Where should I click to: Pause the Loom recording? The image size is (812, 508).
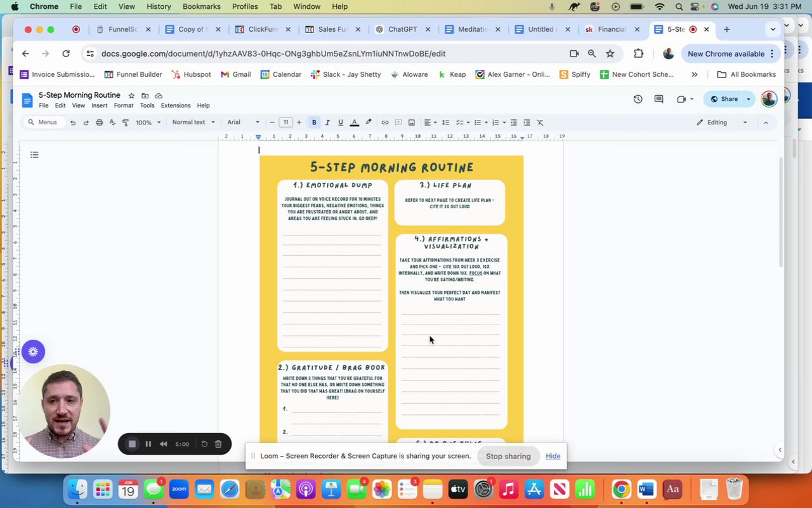pyautogui.click(x=148, y=444)
